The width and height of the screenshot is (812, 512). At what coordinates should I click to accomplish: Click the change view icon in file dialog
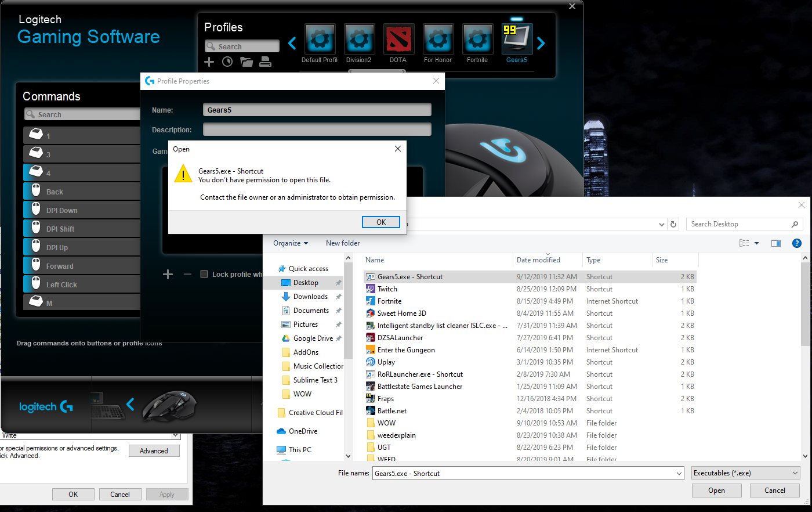[x=744, y=243]
